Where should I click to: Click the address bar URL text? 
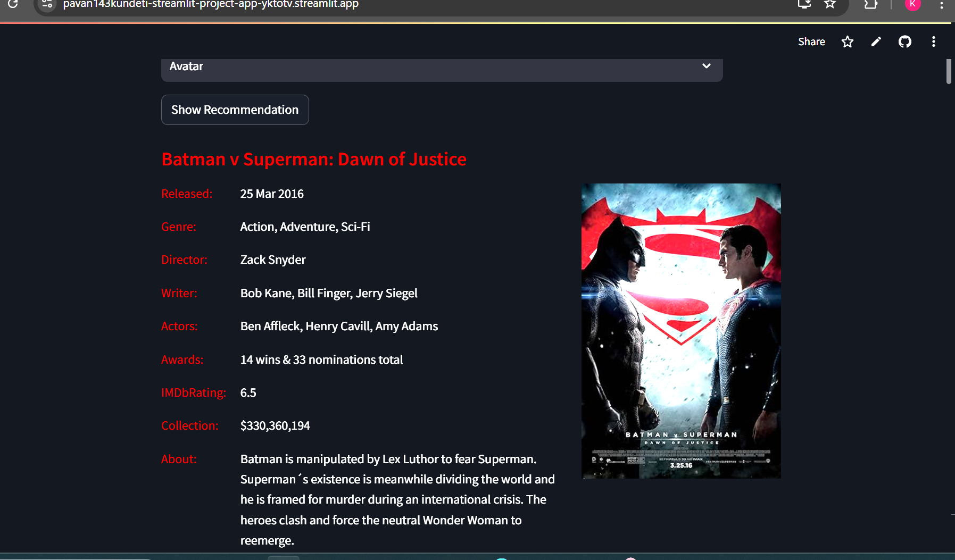pyautogui.click(x=211, y=4)
